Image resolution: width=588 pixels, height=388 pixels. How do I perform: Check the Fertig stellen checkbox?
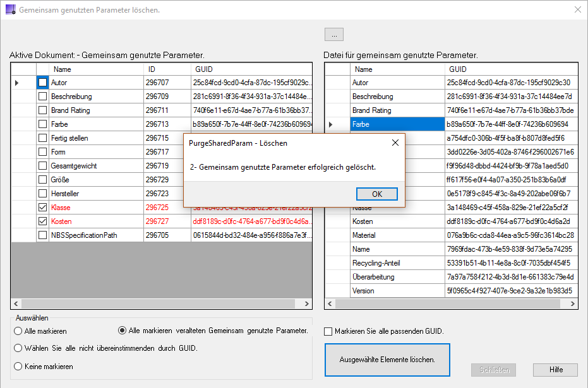(43, 138)
